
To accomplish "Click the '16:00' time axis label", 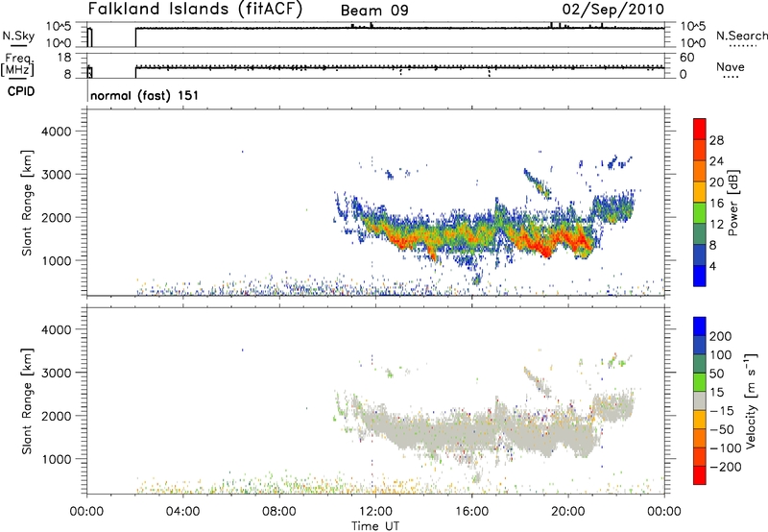I will point(471,512).
